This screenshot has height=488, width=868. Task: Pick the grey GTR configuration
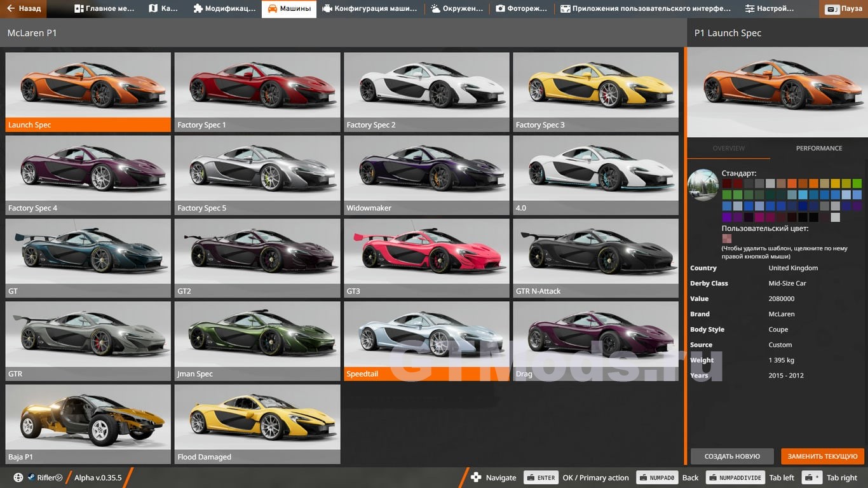[x=88, y=341]
